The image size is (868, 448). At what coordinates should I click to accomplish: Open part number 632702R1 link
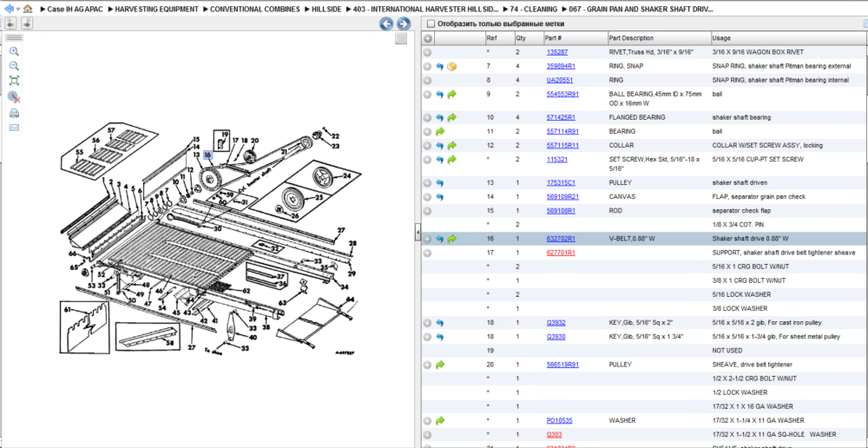coord(561,240)
